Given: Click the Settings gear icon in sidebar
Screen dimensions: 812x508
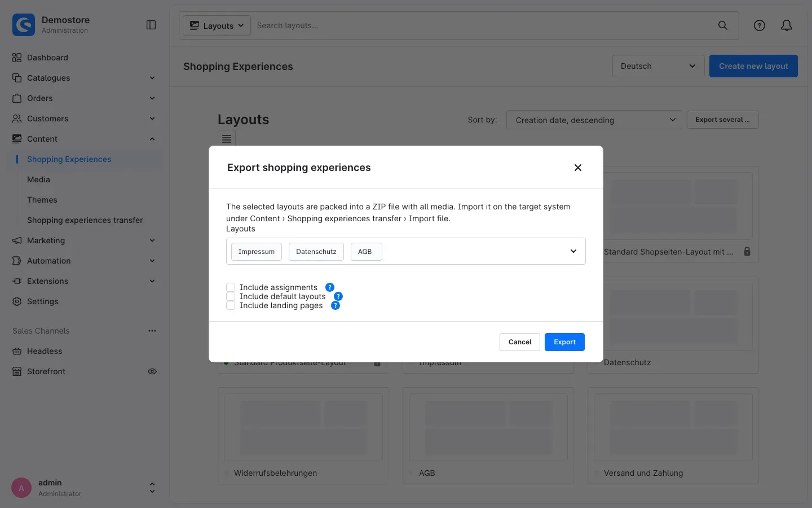Looking at the screenshot, I should (17, 301).
